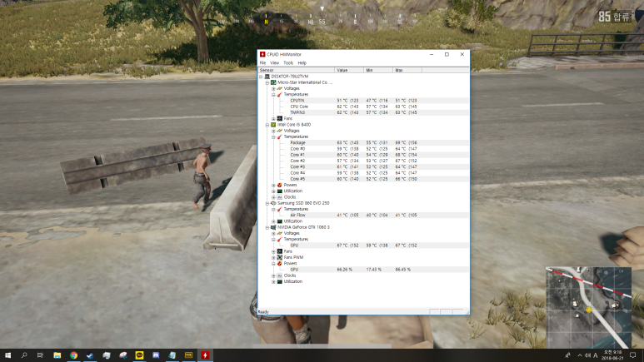Click the Intel Core i5 8400 processor icon
The image size is (644, 362).
point(273,124)
